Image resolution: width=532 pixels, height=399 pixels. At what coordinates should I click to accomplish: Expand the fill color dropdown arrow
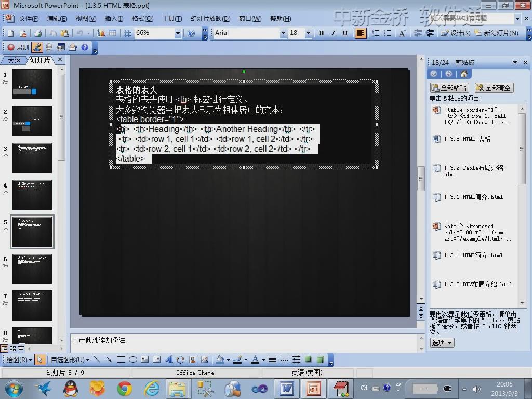tap(228, 360)
